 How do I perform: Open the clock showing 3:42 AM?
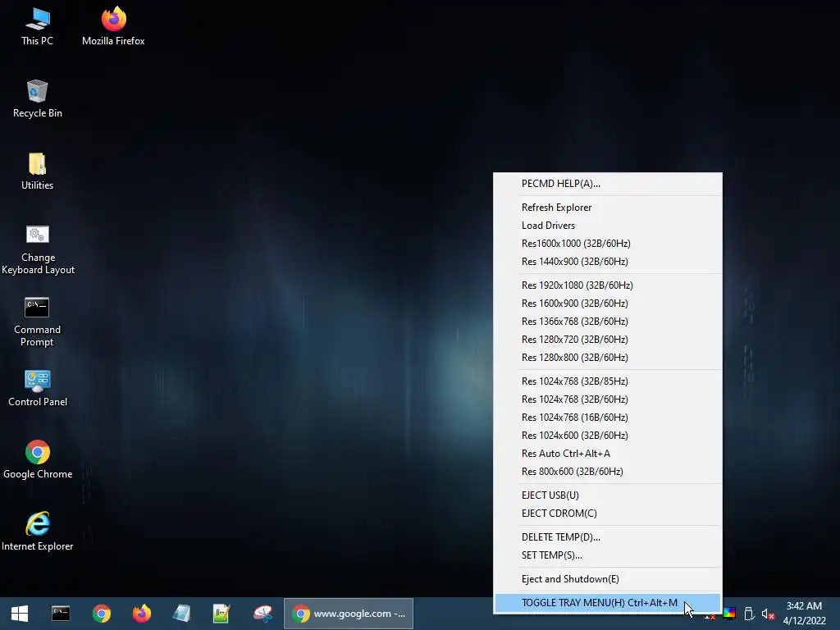click(804, 614)
